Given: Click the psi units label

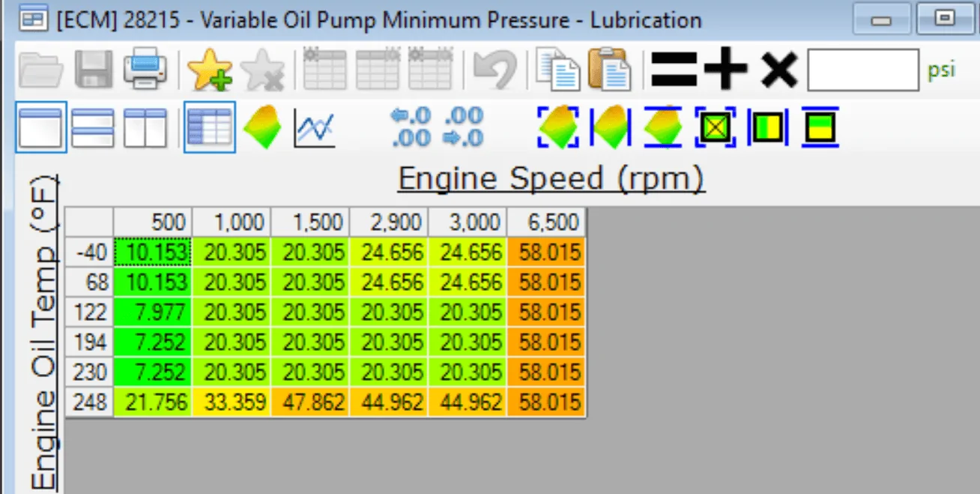Looking at the screenshot, I should click(x=942, y=70).
